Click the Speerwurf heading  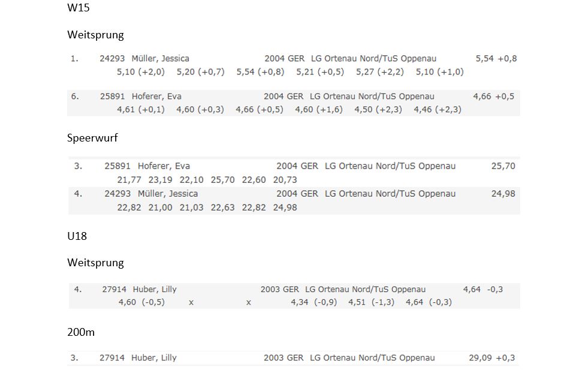click(92, 138)
